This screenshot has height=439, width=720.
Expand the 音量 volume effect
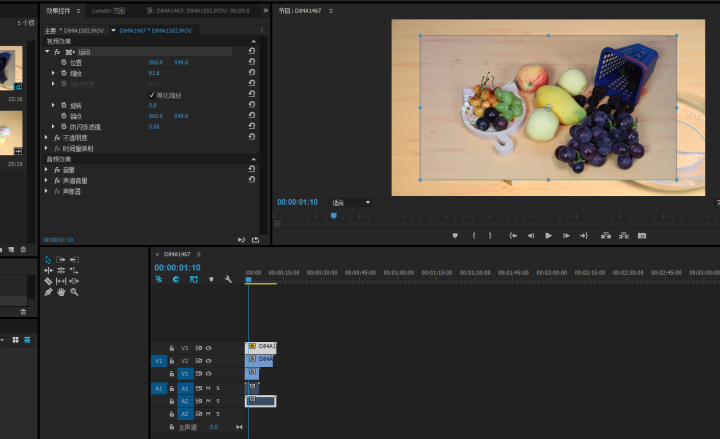coord(46,169)
